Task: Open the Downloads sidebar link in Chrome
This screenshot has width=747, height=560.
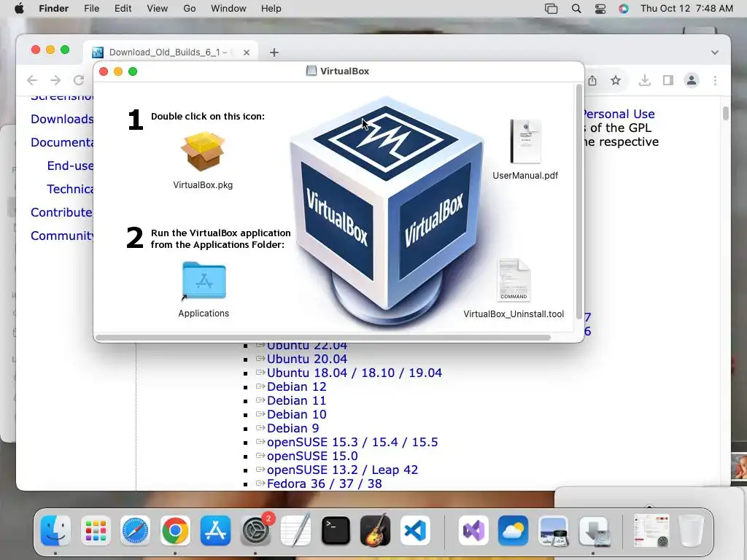Action: click(62, 119)
